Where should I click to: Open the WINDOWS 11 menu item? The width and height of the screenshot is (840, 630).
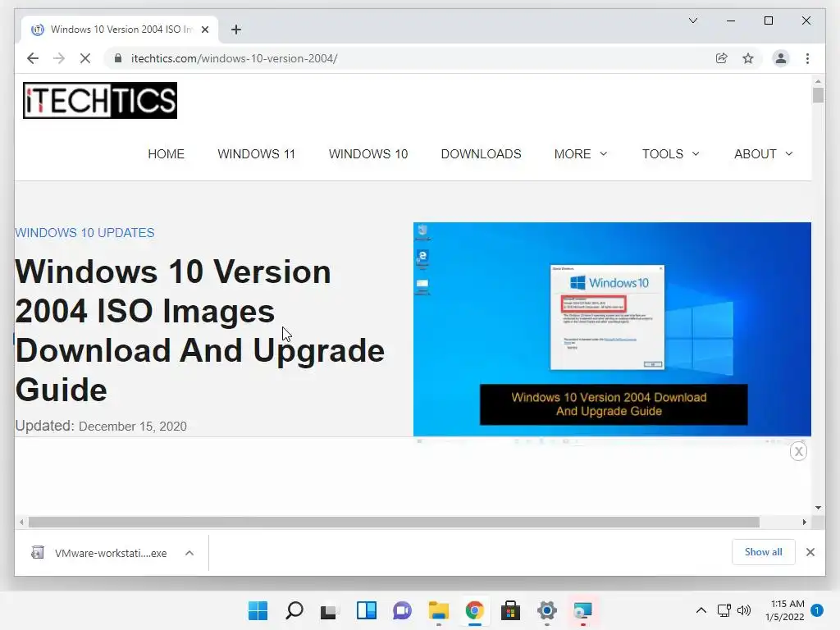coord(256,153)
